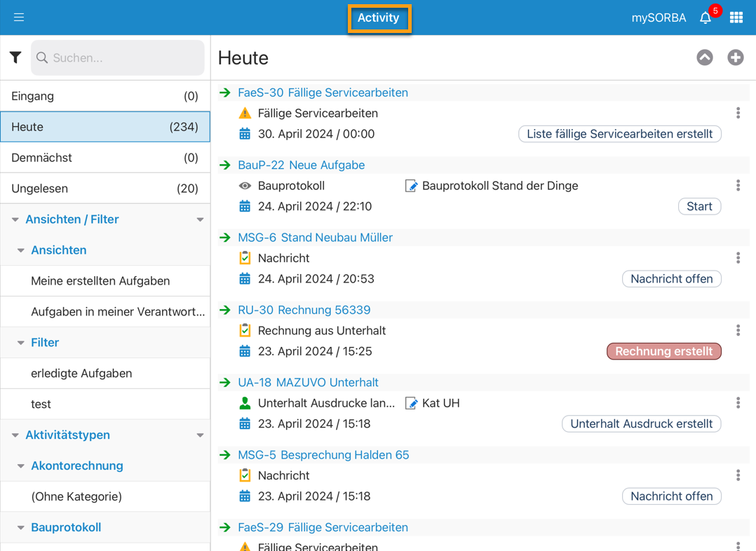Switch to the Eingang list
Viewport: 756px width, 551px height.
105,96
